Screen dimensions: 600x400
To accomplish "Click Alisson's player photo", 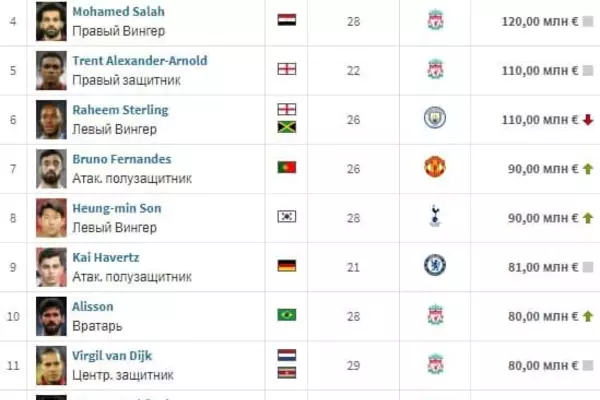I will tap(51, 314).
